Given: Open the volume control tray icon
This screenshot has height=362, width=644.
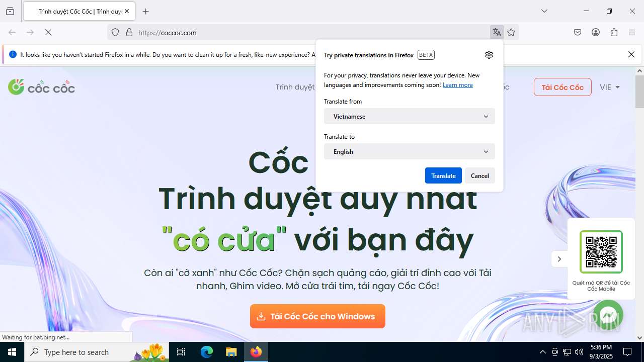Looking at the screenshot, I should click(579, 352).
